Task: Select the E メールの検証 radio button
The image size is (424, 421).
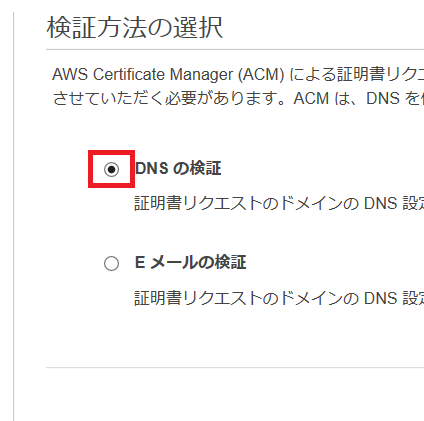Action: (x=111, y=264)
